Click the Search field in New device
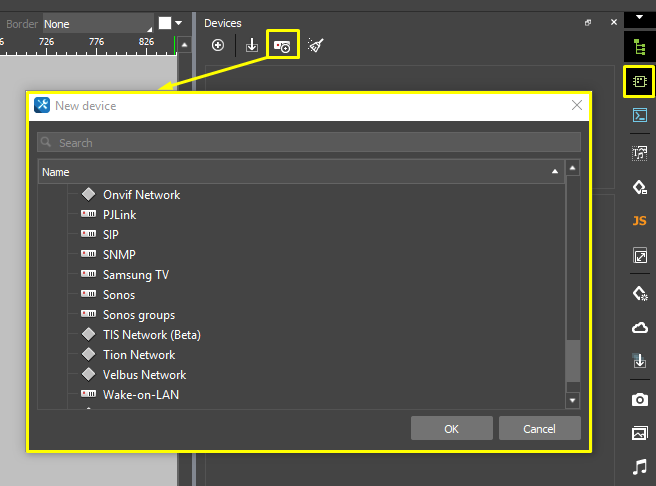This screenshot has width=656, height=486. 308,143
